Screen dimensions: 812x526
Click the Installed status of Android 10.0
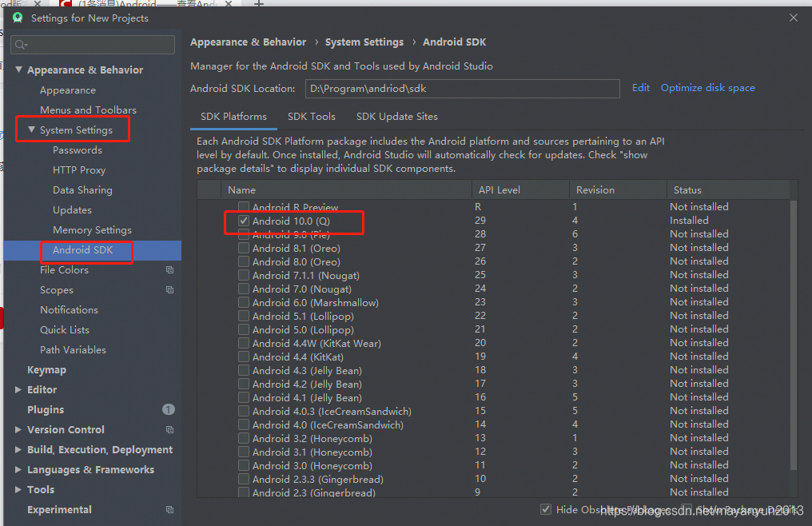(x=689, y=221)
